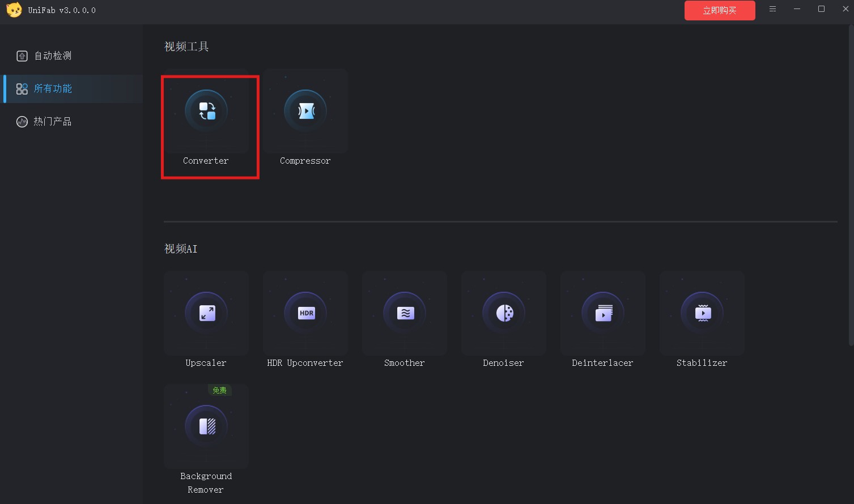Click the 立即购买 buy button
854x504 pixels.
coord(720,10)
